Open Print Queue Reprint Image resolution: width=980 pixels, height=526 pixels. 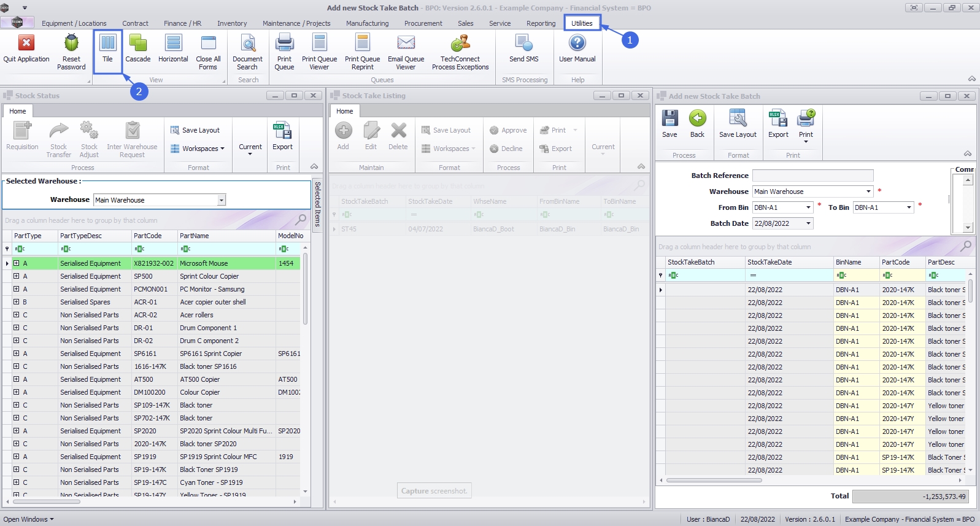click(x=362, y=52)
